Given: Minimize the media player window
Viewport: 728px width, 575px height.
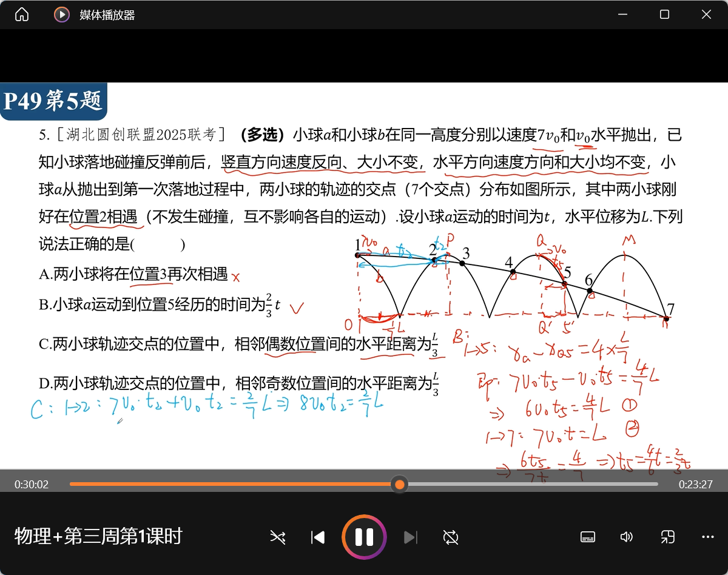Looking at the screenshot, I should [622, 15].
